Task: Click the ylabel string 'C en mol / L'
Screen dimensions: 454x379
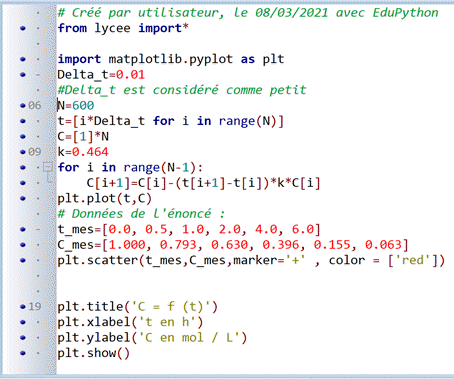Action: coord(189,337)
